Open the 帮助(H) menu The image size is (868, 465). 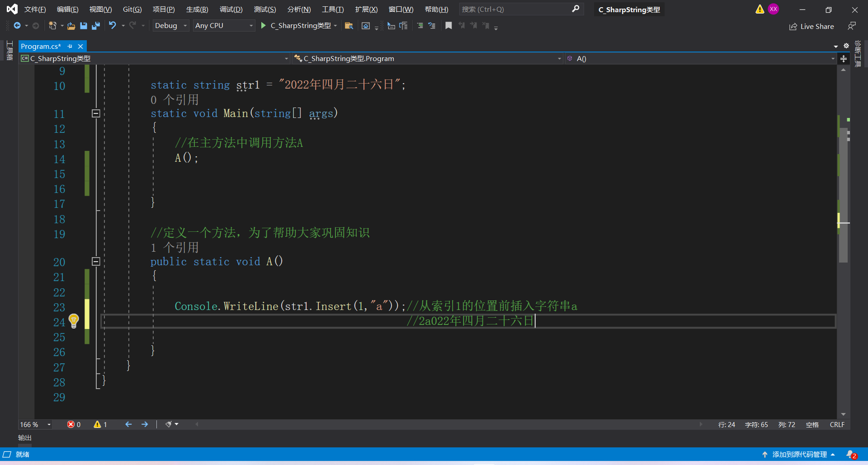pos(436,9)
